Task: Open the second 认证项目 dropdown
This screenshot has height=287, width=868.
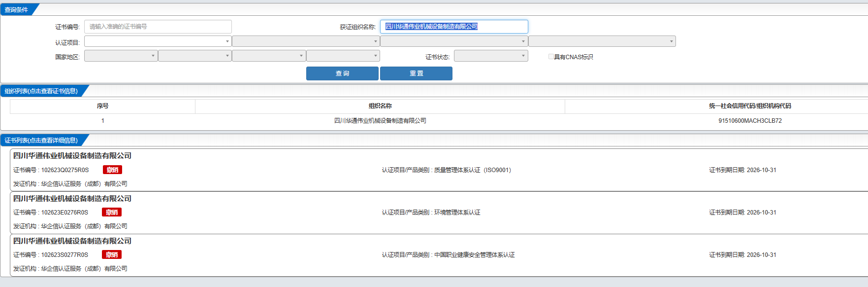Action: pos(306,41)
